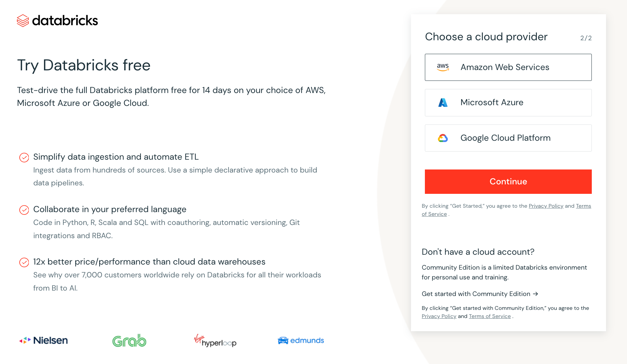The height and width of the screenshot is (364, 627).
Task: Click the Google Cloud logo icon
Action: (x=443, y=138)
